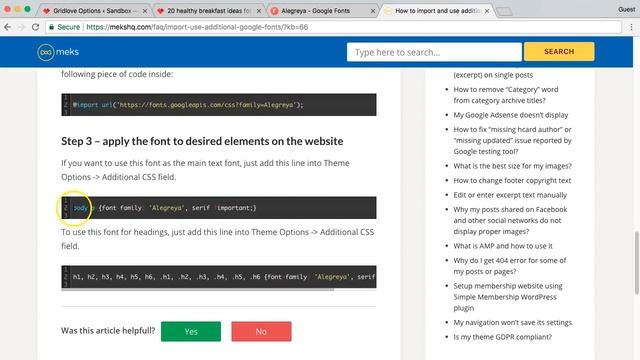Click the green Yes button

(x=191, y=331)
